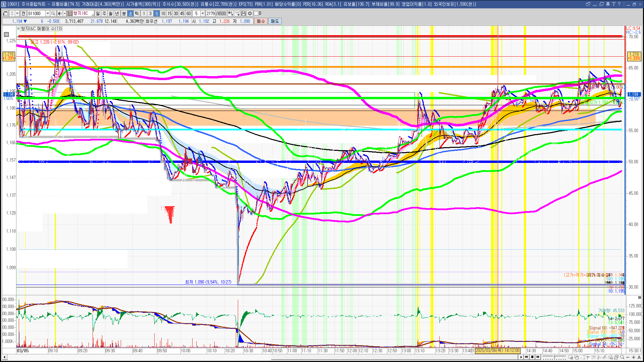The image size is (644, 362).
Task: Click the zoom magnifier icon at bottom right
Action: point(623,357)
